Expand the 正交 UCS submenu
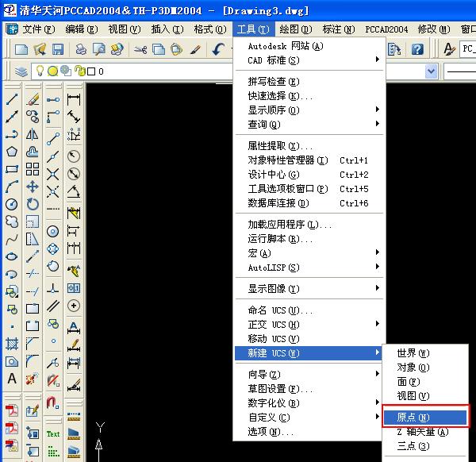Viewport: 476px width, 462px height. pos(309,325)
